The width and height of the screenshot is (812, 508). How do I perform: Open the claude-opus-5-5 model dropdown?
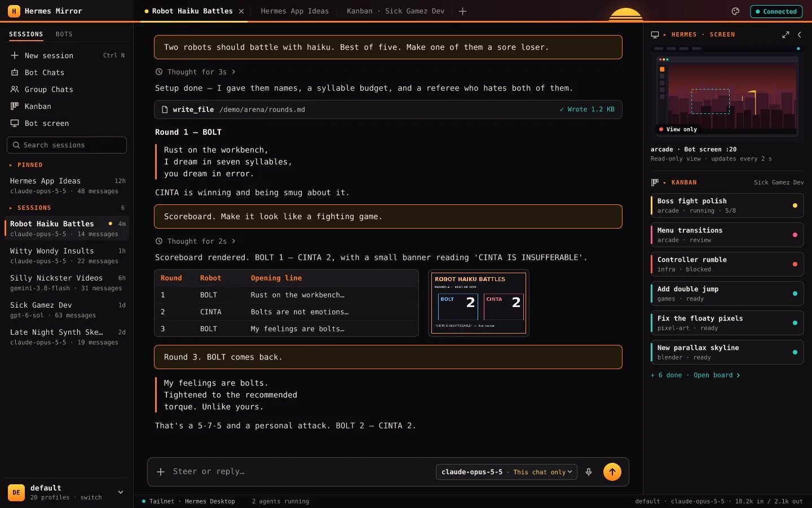506,472
